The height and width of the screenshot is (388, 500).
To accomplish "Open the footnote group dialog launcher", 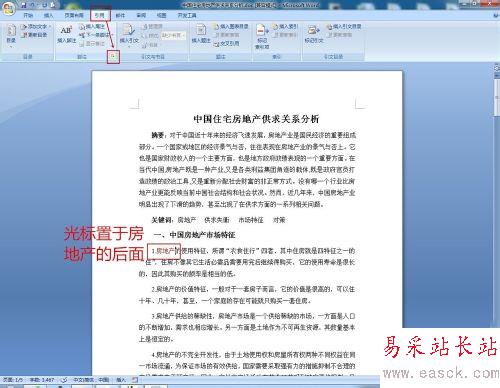I will click(x=113, y=57).
